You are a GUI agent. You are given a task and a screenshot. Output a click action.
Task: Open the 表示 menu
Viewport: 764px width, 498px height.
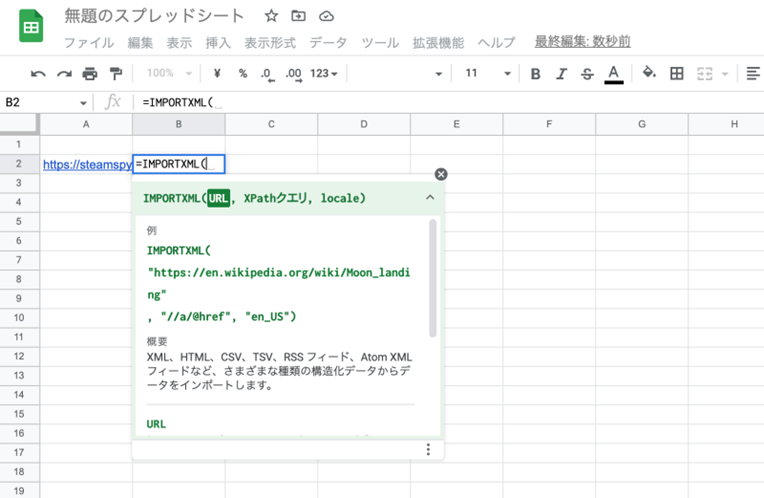[x=179, y=43]
